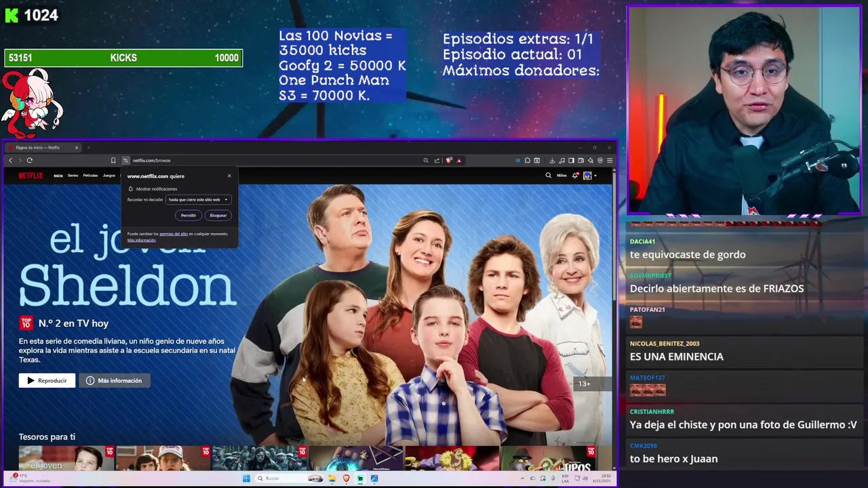Open Netflix notifications bell
The width and height of the screenshot is (868, 488).
pos(575,176)
